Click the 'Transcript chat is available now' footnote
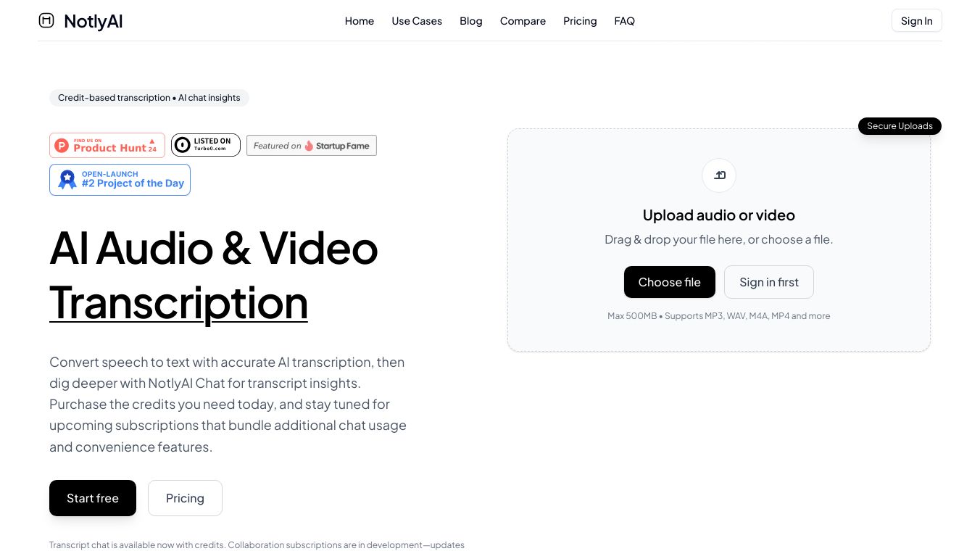The image size is (980, 551). [x=257, y=545]
